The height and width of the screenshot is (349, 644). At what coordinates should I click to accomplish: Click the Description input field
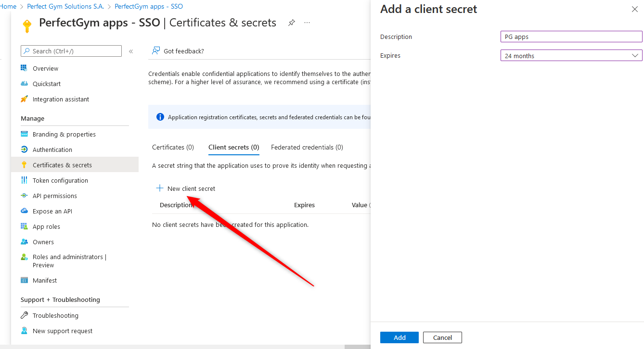point(571,37)
